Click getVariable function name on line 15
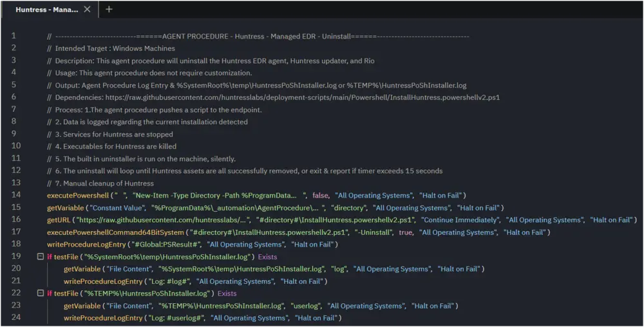This screenshot has height=327, width=644. [x=65, y=208]
